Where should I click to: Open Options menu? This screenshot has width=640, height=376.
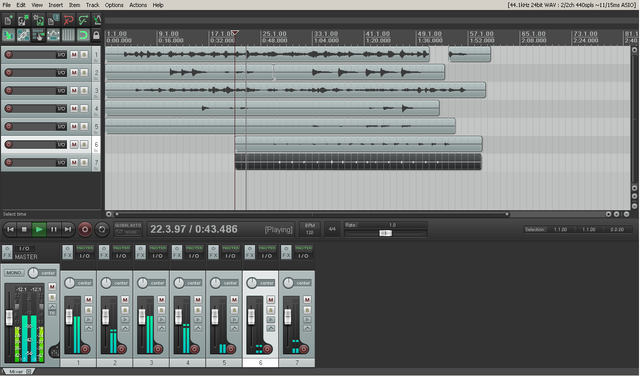tap(114, 5)
